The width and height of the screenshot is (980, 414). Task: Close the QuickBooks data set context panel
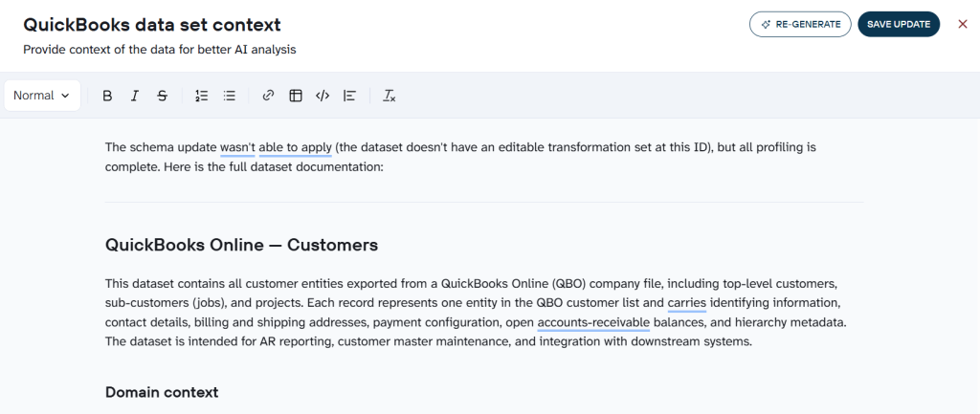point(963,24)
